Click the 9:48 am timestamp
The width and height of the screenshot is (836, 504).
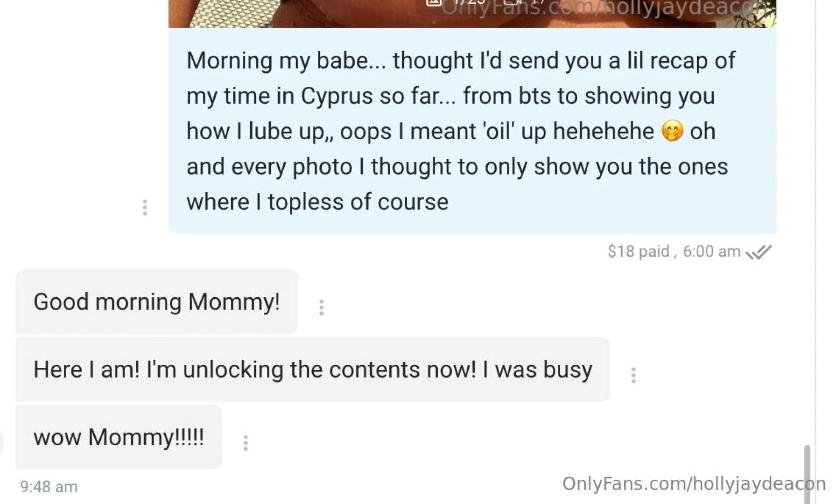click(49, 487)
